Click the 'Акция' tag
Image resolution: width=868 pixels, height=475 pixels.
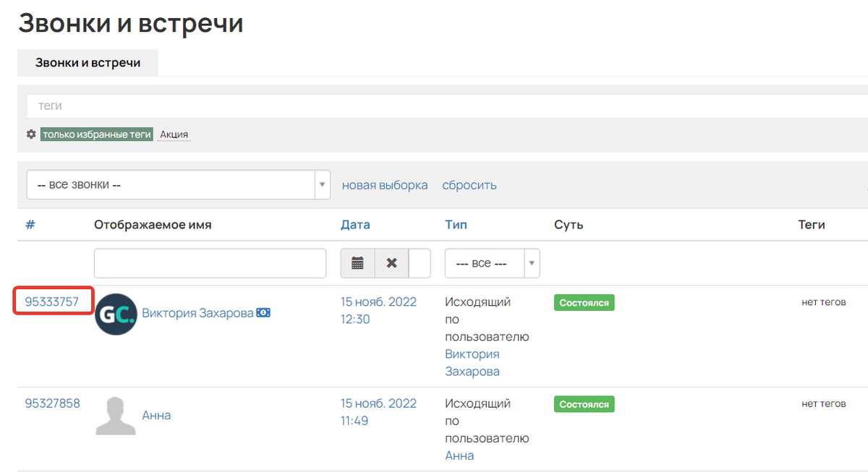(174, 134)
